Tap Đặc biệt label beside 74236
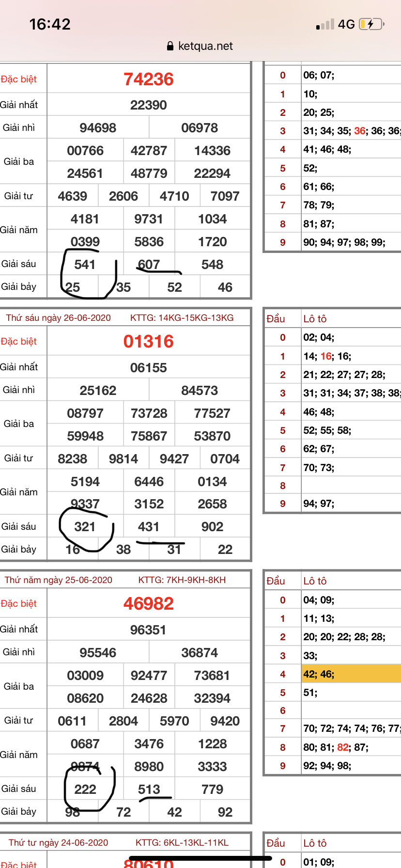 click(x=18, y=79)
